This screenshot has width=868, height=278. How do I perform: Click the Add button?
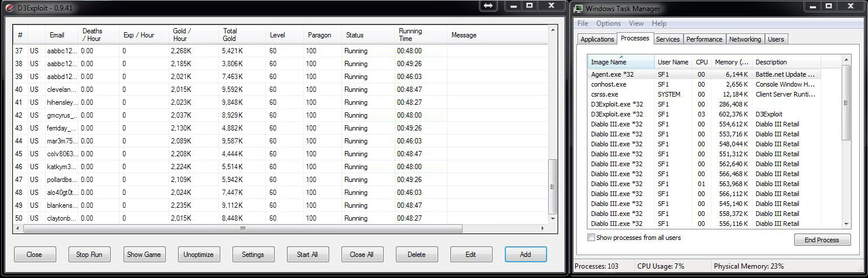click(x=525, y=254)
